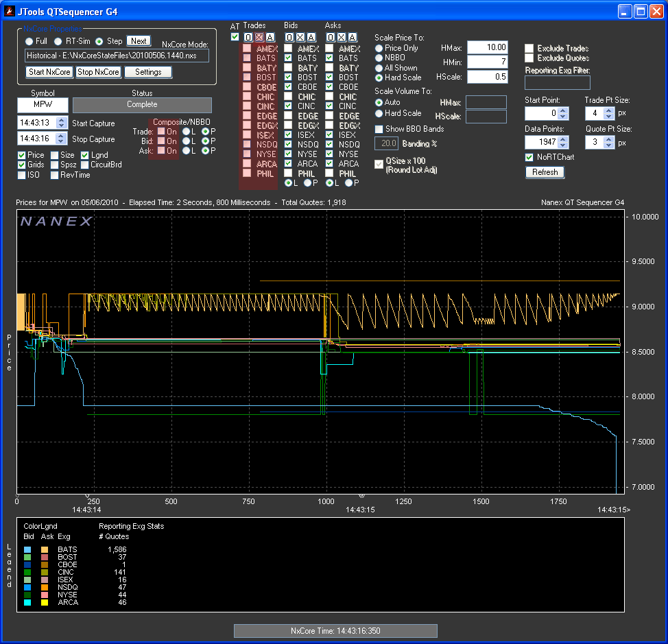This screenshot has width=668, height=644.
Task: Select NBBO under Scale Price To
Action: tap(379, 58)
